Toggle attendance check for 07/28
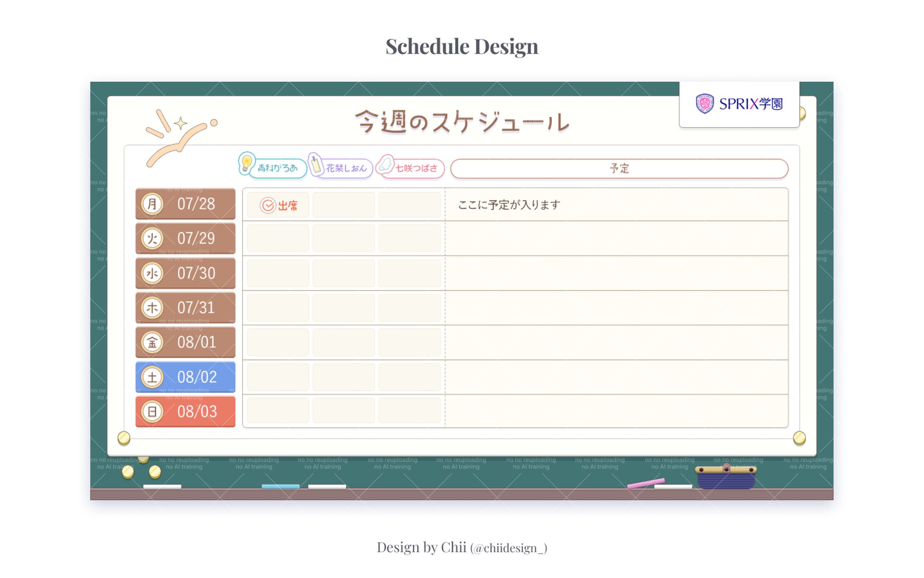Screen dimensions: 924x578 (278, 205)
